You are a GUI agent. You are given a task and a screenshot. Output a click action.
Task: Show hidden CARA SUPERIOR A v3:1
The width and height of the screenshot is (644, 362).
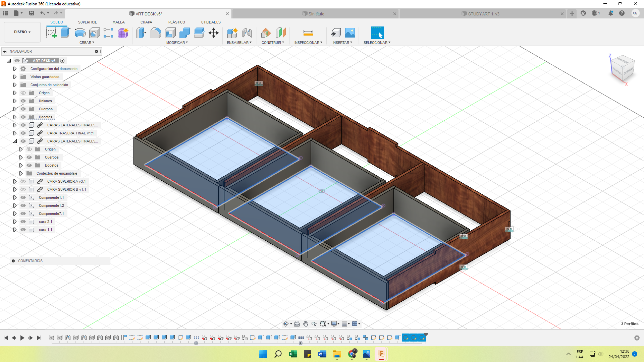point(23,181)
